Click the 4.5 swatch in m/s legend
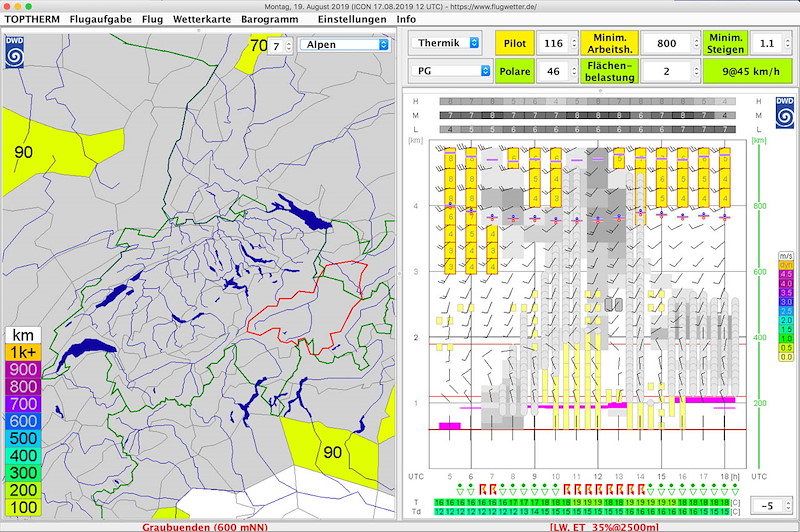The image size is (800, 532). (x=786, y=274)
